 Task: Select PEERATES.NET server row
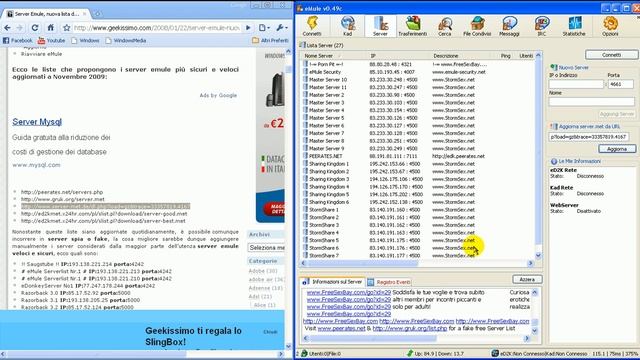(418, 156)
